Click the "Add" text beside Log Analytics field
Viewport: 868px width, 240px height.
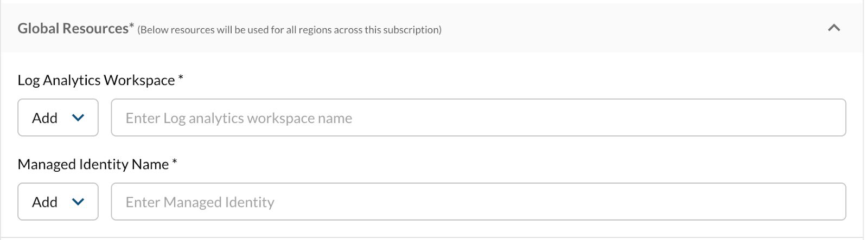point(44,118)
